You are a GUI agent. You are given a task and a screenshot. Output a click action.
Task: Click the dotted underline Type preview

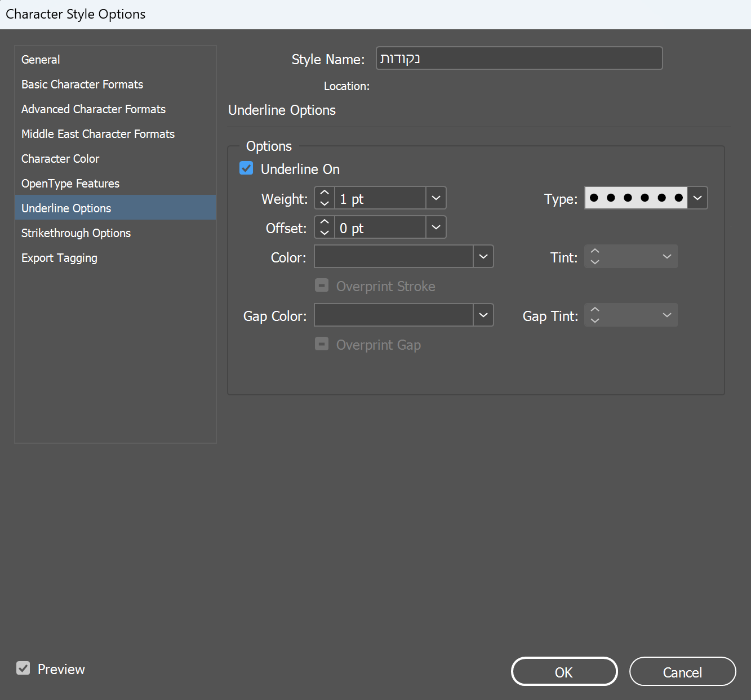(x=636, y=198)
